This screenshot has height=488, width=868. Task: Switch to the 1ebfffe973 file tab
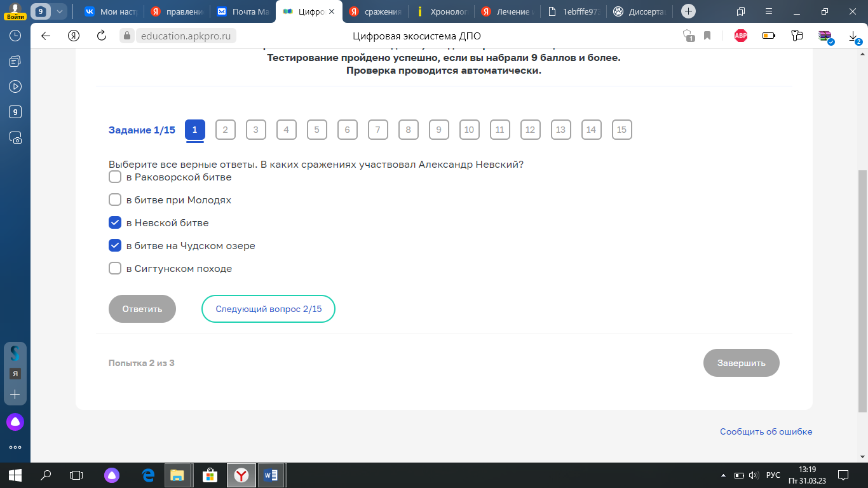tap(573, 11)
